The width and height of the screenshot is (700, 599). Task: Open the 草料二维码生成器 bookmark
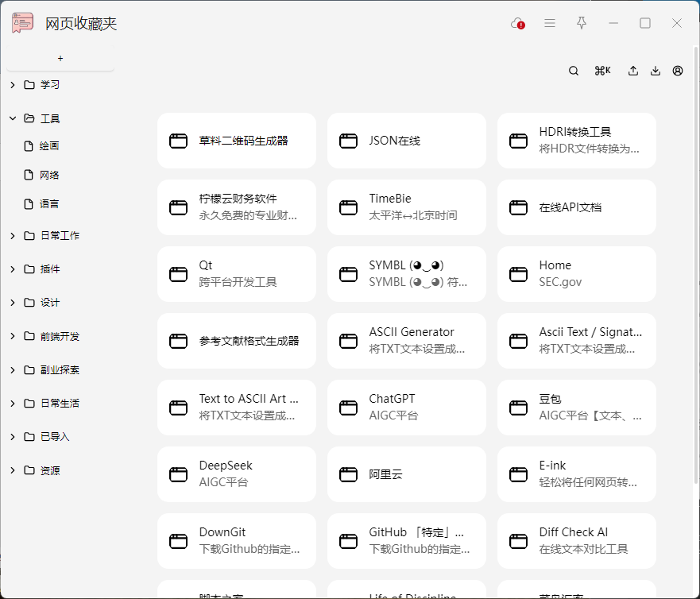click(x=237, y=141)
